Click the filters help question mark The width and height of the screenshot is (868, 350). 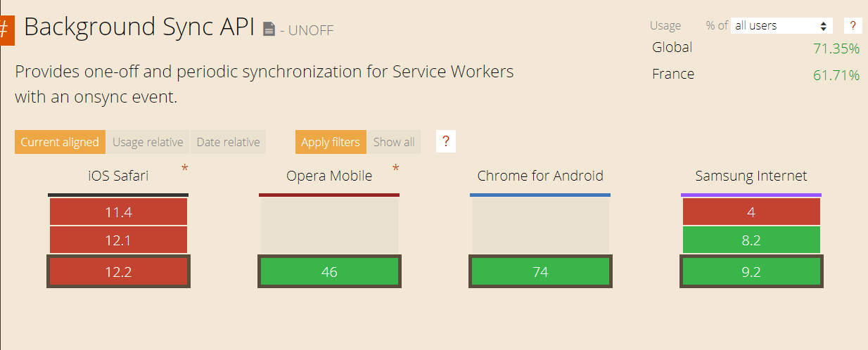pyautogui.click(x=445, y=141)
